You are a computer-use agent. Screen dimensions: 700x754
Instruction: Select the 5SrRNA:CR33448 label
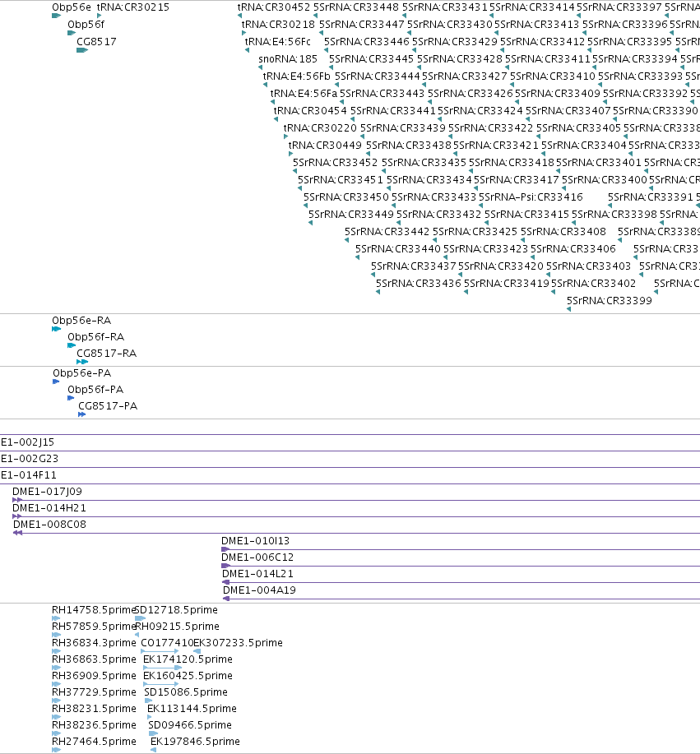tap(356, 7)
